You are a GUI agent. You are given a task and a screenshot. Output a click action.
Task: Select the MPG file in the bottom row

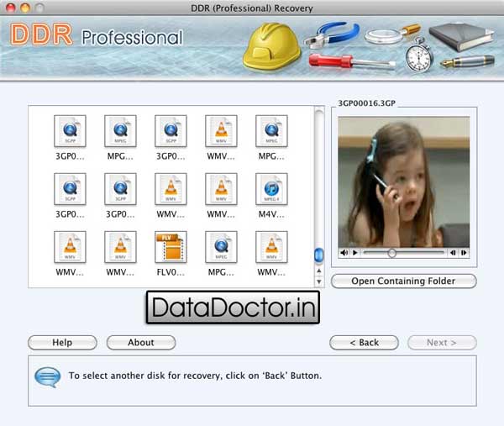pos(221,247)
